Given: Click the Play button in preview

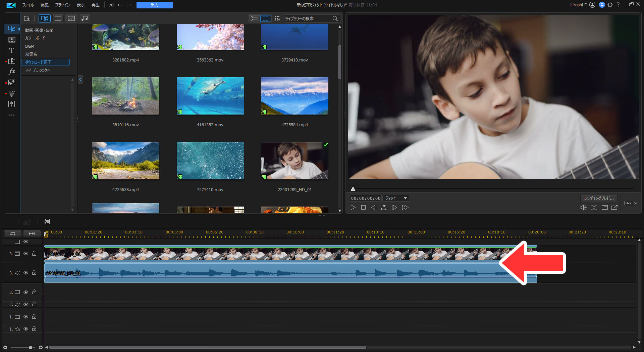Looking at the screenshot, I should click(x=353, y=208).
